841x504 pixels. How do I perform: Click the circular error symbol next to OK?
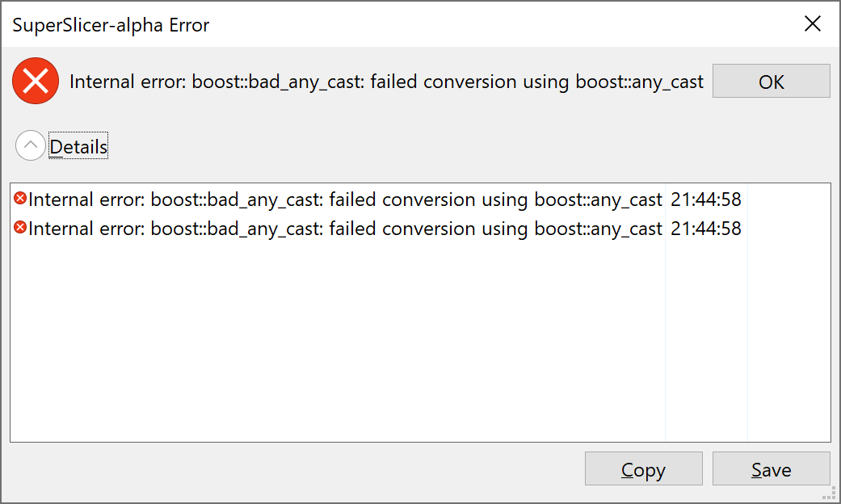35,81
